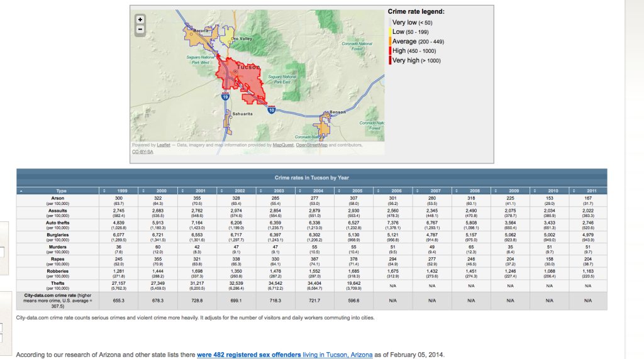Click the 2004 Rapes value 387
Viewport: 644px width, 359px height.
coord(314,259)
